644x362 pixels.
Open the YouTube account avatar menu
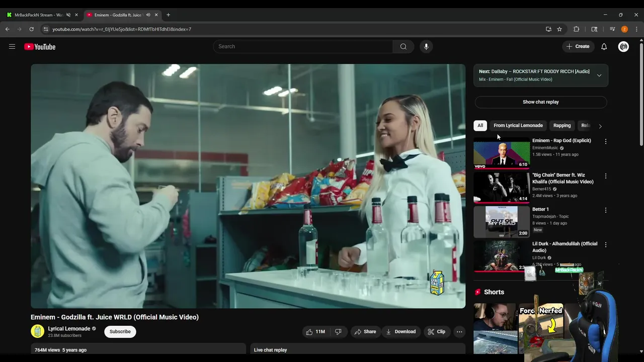tap(623, 46)
